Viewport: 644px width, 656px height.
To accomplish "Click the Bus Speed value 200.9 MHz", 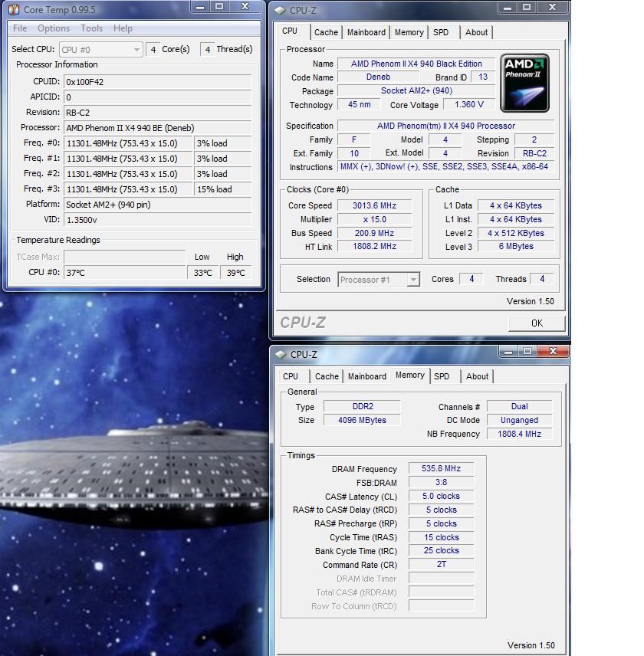I will 374,233.
